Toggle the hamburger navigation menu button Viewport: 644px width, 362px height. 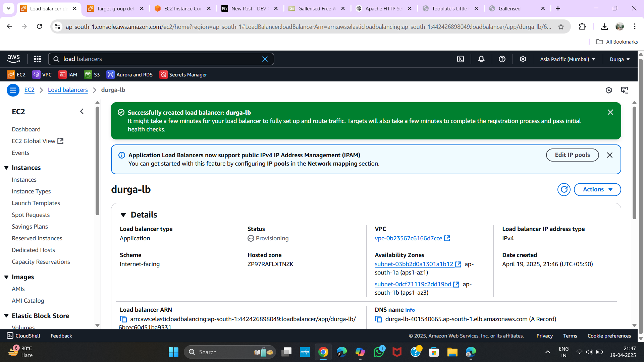13,90
